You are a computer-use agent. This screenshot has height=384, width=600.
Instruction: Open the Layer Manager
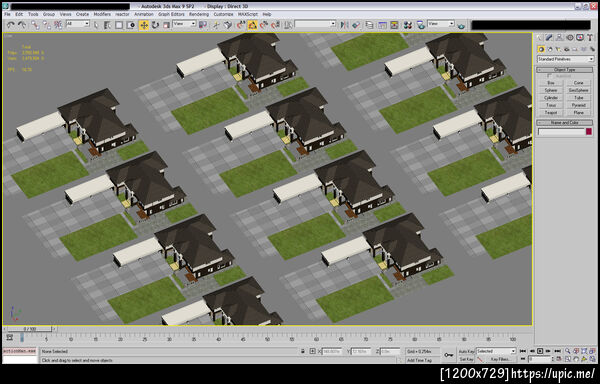tap(369, 25)
